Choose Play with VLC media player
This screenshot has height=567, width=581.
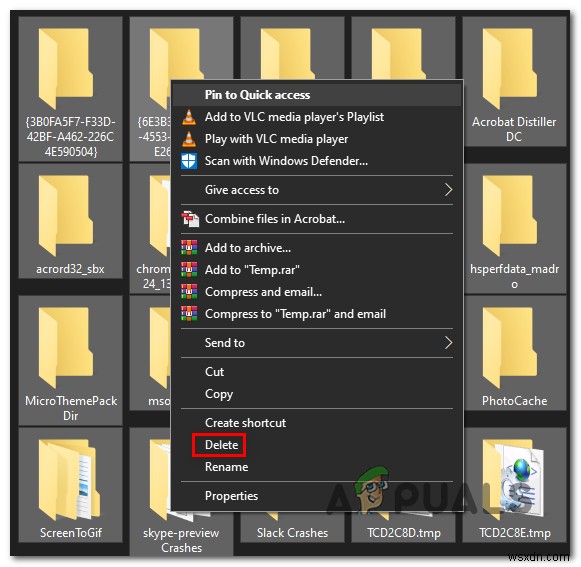pyautogui.click(x=317, y=139)
